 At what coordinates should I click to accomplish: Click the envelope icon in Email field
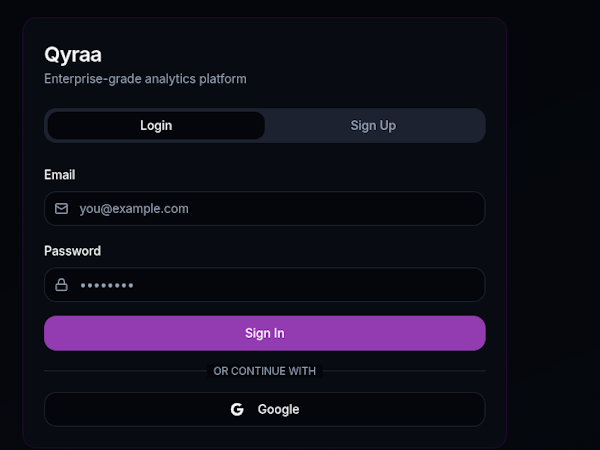coord(61,209)
